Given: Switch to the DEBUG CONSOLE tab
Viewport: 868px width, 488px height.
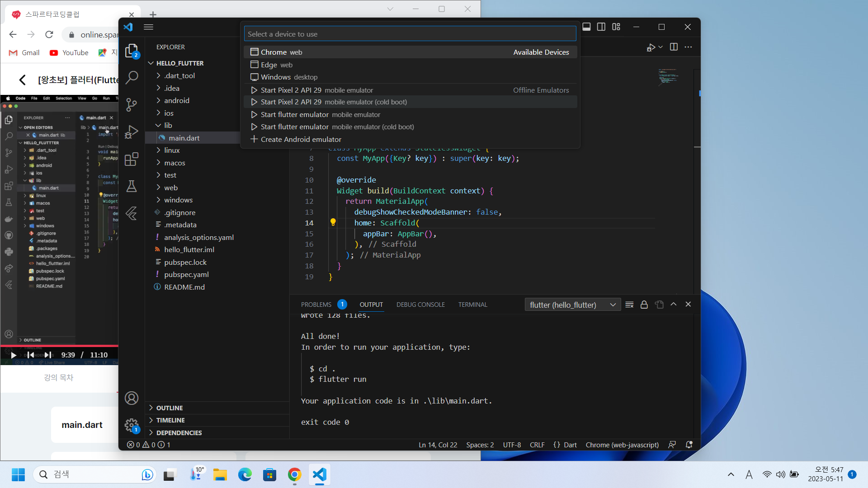Looking at the screenshot, I should coord(420,305).
